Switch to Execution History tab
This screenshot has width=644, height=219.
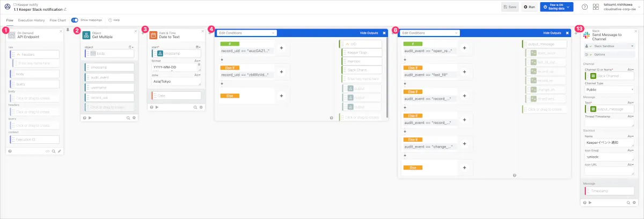pos(32,20)
